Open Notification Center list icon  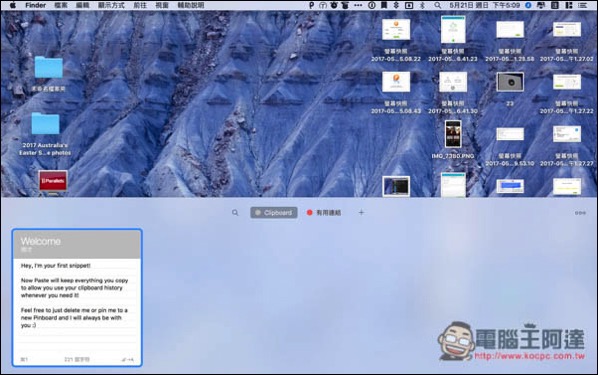coord(582,5)
